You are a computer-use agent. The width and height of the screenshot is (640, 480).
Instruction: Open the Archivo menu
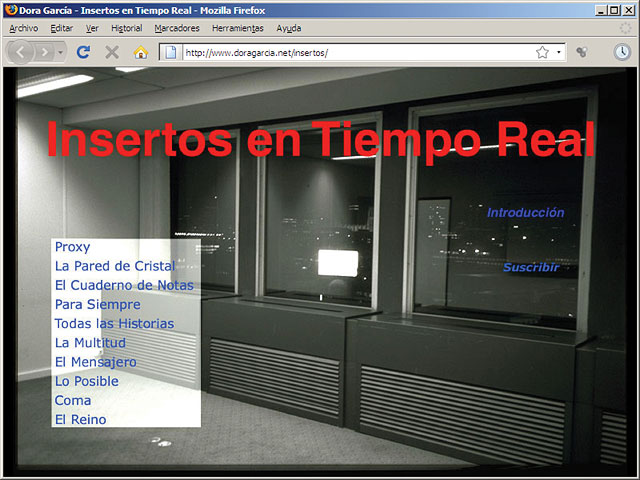(24, 28)
